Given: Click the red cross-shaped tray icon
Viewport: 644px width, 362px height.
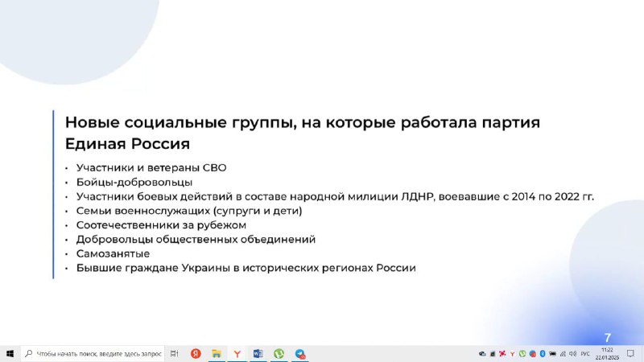Looking at the screenshot, I should [x=502, y=354].
